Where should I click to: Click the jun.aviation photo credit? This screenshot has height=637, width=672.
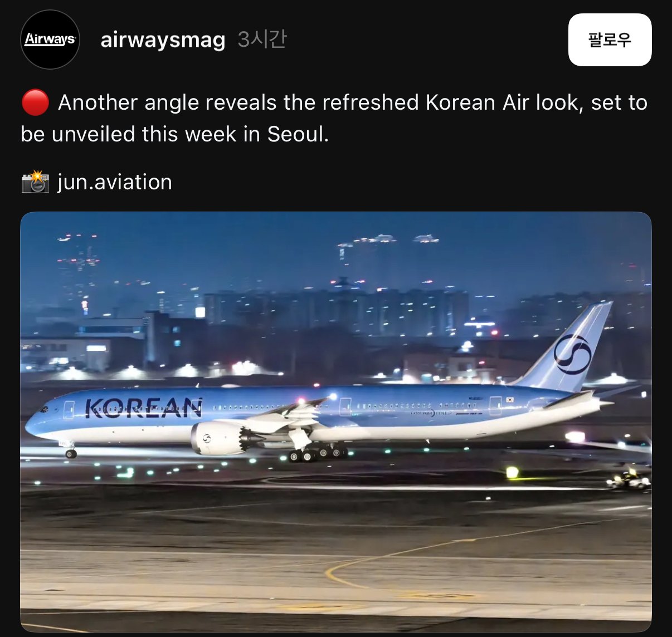coord(114,182)
